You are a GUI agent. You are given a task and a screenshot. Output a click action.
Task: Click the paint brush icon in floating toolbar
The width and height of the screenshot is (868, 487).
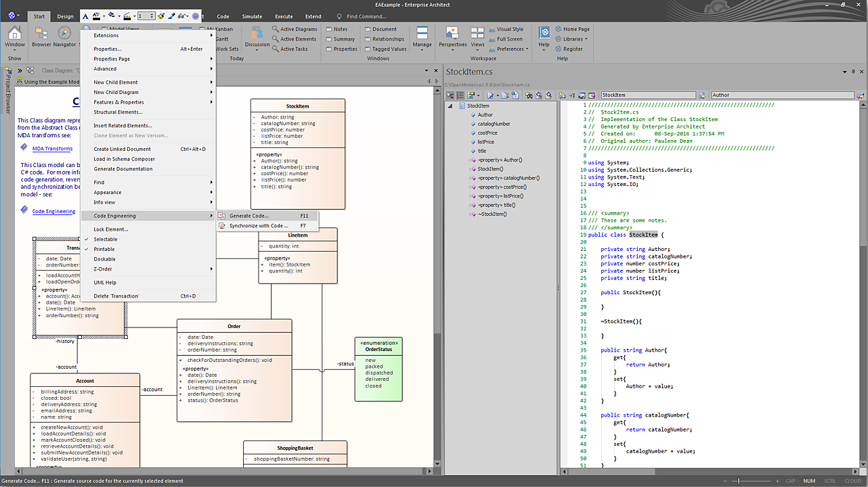(x=161, y=16)
